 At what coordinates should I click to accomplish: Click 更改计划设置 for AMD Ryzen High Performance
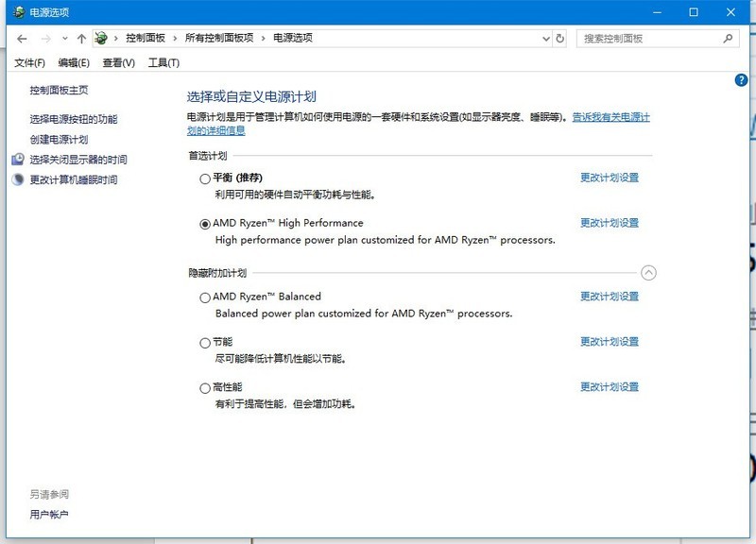[x=609, y=223]
